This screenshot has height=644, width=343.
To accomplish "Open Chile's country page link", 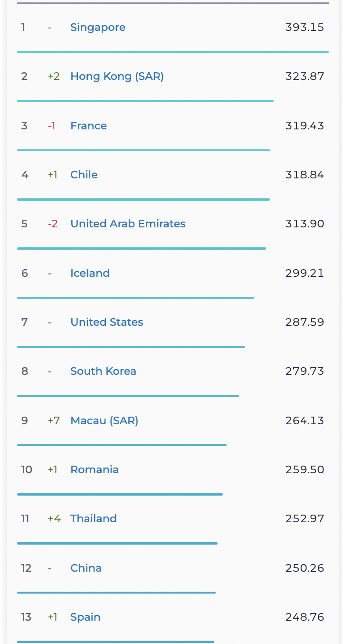I will click(84, 175).
